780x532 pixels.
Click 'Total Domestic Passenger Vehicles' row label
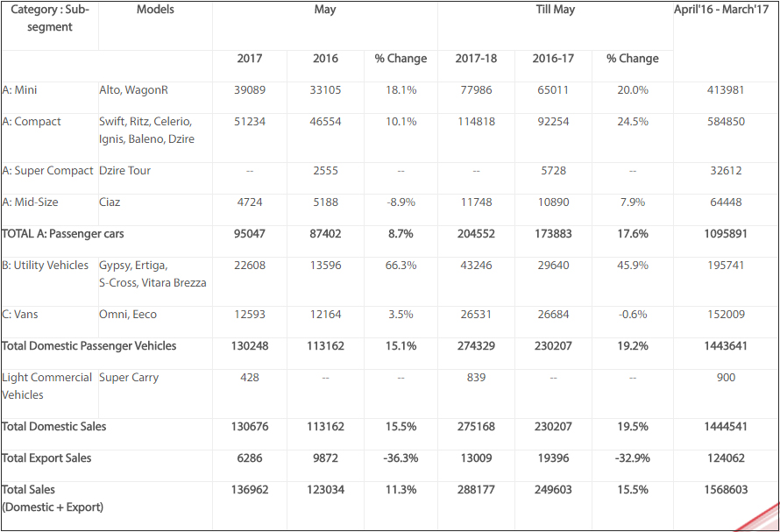(x=89, y=346)
